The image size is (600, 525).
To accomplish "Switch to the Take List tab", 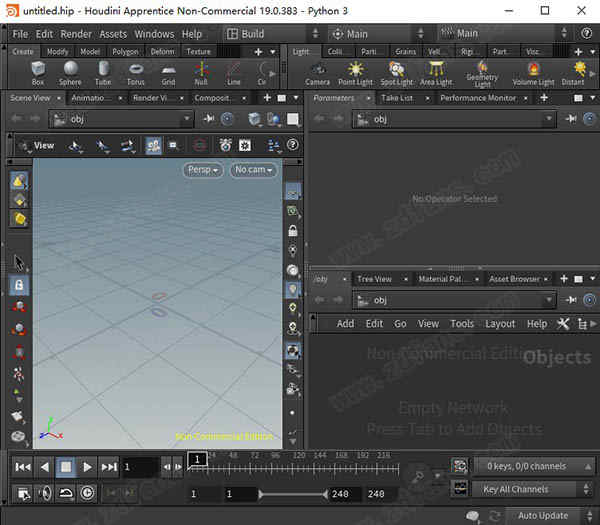I will point(397,98).
